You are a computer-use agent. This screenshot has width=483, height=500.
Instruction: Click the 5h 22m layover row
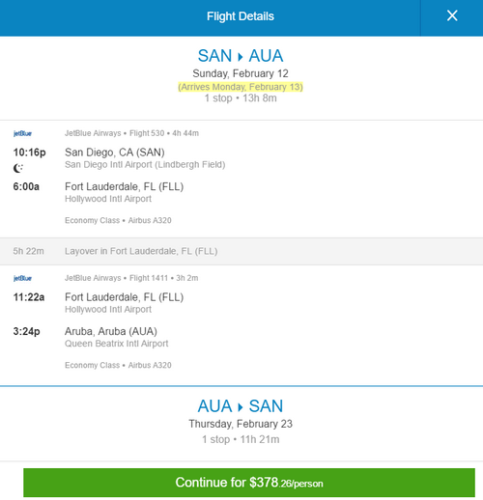pyautogui.click(x=241, y=251)
